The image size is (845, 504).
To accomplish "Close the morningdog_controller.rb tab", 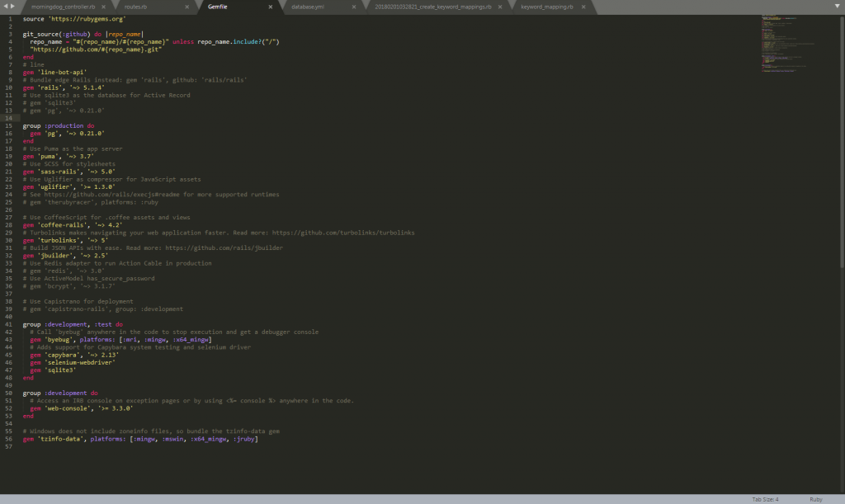I will [103, 7].
